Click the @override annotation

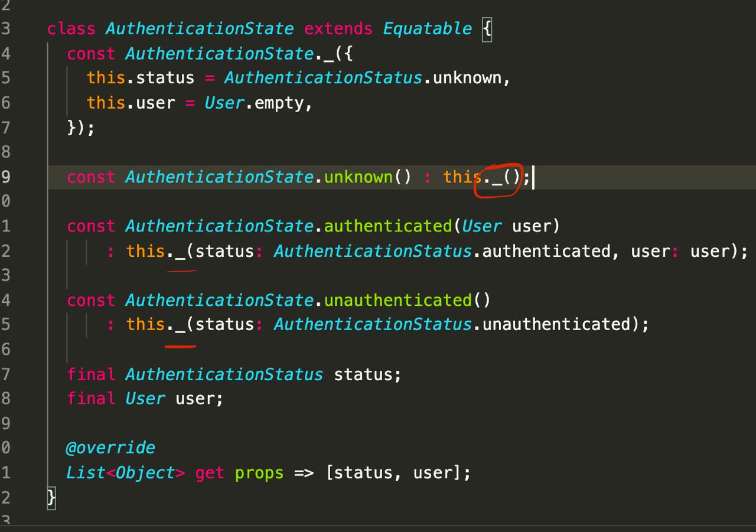(x=110, y=448)
